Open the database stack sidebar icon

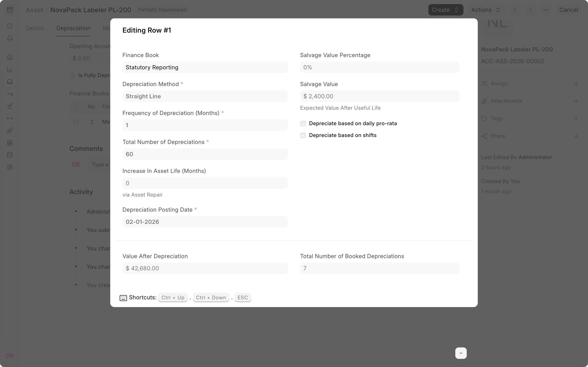pyautogui.click(x=10, y=155)
